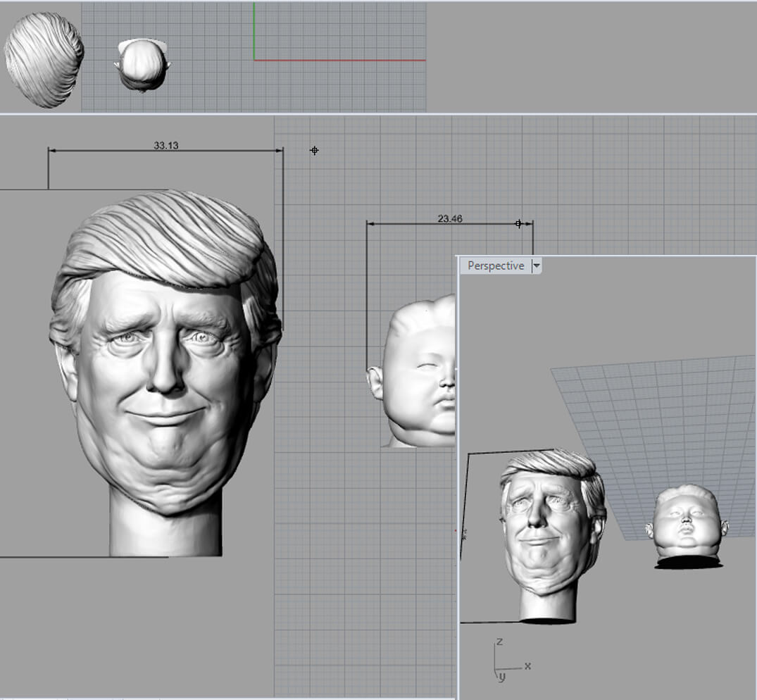Select the 33.13 dimension text
The width and height of the screenshot is (757, 700).
pyautogui.click(x=166, y=145)
